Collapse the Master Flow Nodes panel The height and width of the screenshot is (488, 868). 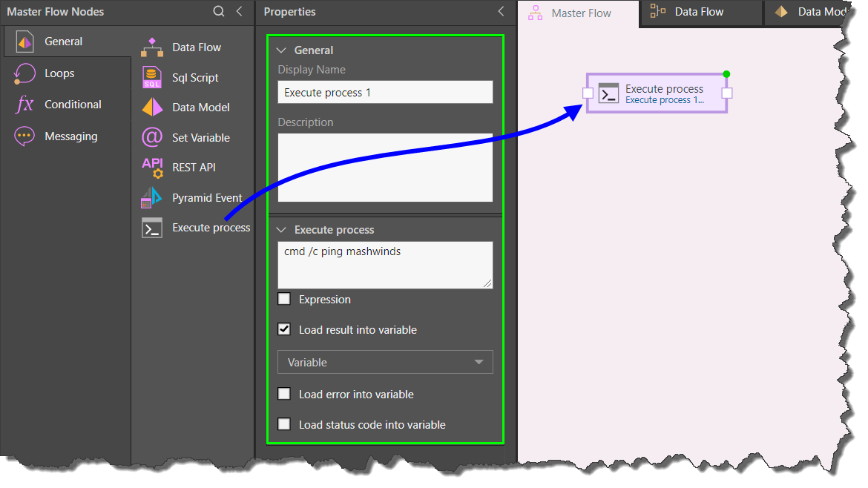[x=239, y=11]
